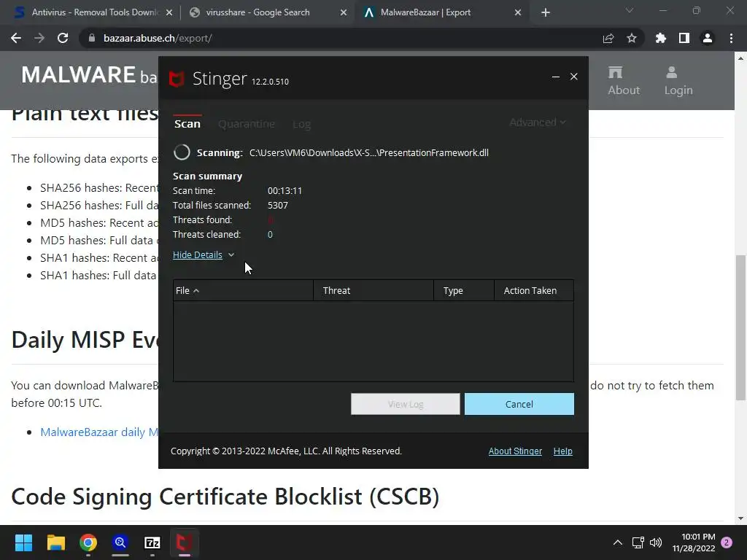Open the Quarantine tab
The width and height of the screenshot is (747, 560).
click(x=247, y=124)
